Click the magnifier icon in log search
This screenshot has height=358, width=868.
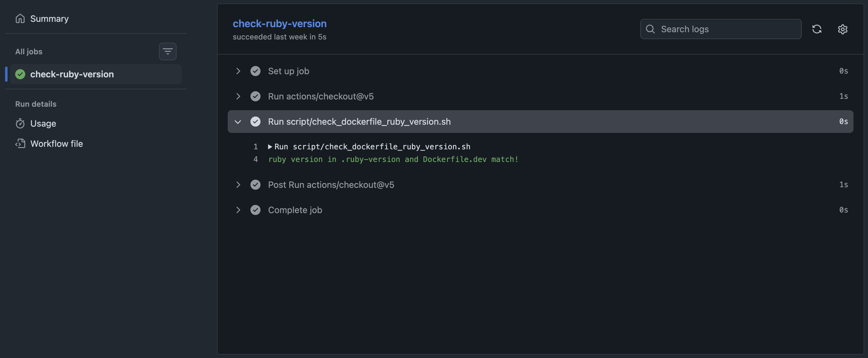pyautogui.click(x=650, y=29)
